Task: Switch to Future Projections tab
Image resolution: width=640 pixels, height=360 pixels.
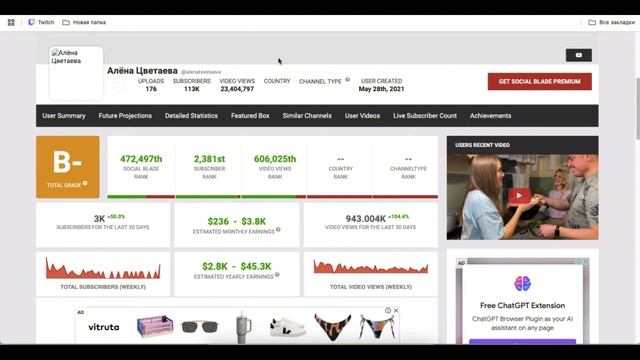Action: pyautogui.click(x=125, y=116)
